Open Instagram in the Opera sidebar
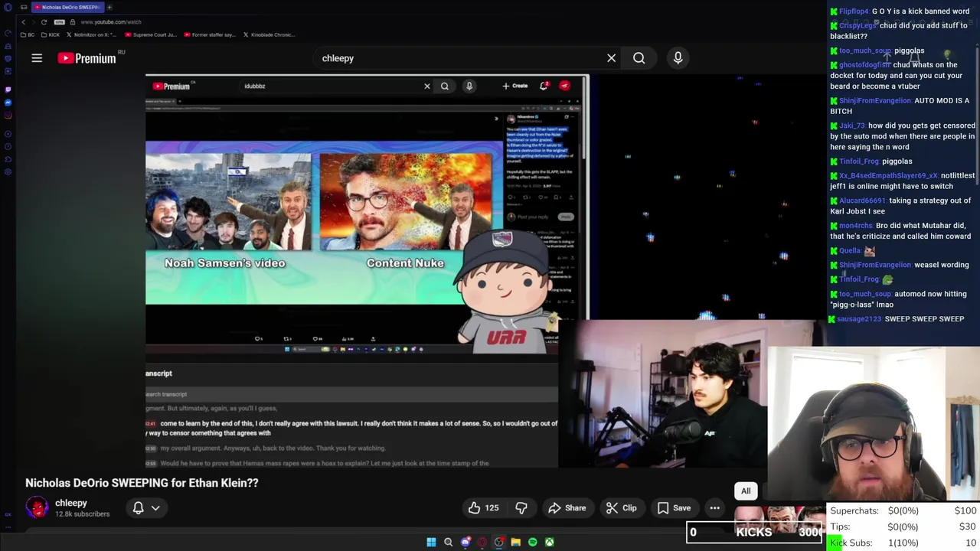The image size is (980, 551). [x=8, y=116]
